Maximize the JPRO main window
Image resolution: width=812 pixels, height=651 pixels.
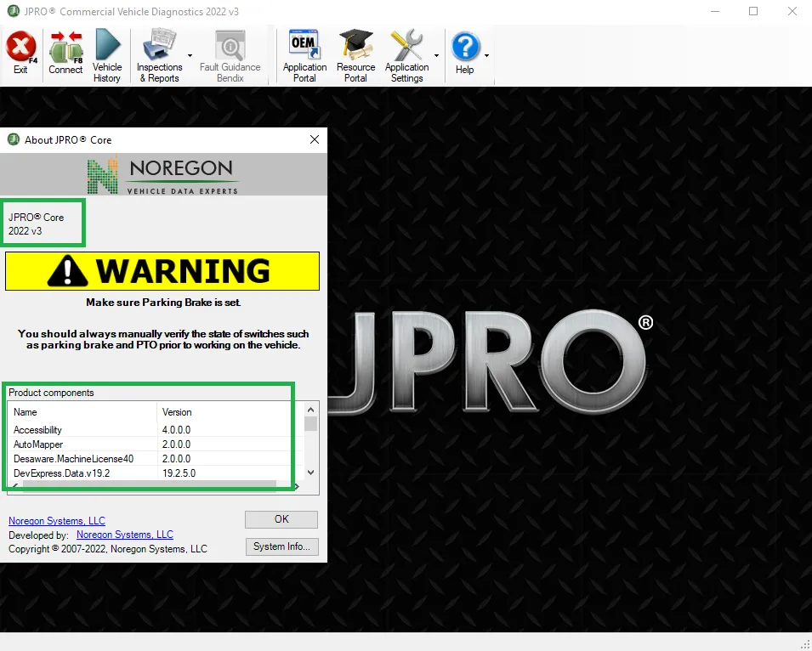753,11
